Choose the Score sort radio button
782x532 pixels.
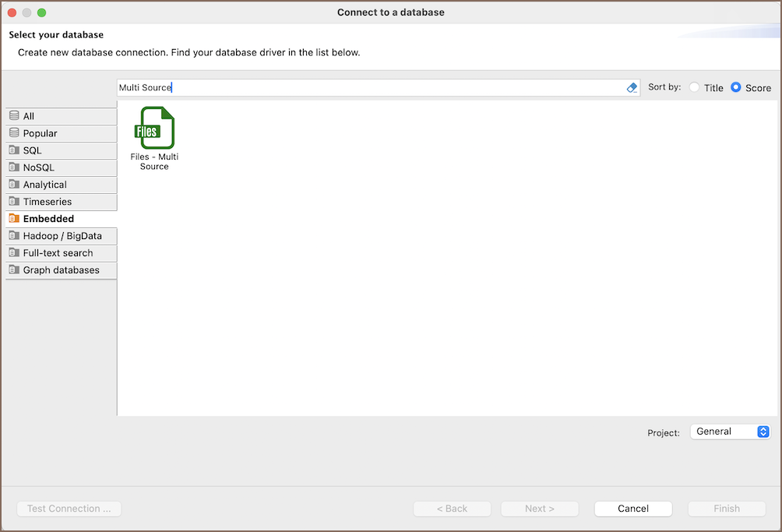(x=736, y=88)
